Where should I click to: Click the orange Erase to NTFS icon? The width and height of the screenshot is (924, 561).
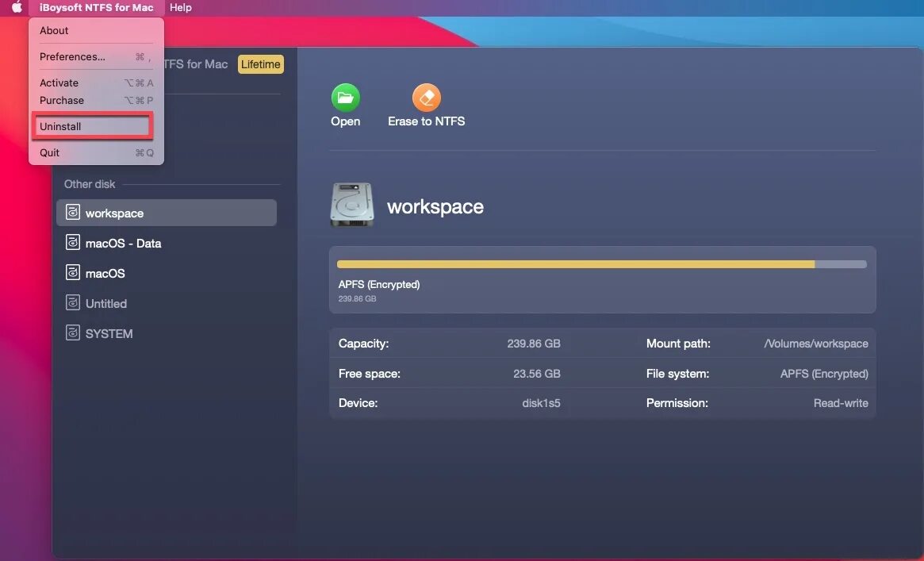pyautogui.click(x=426, y=98)
